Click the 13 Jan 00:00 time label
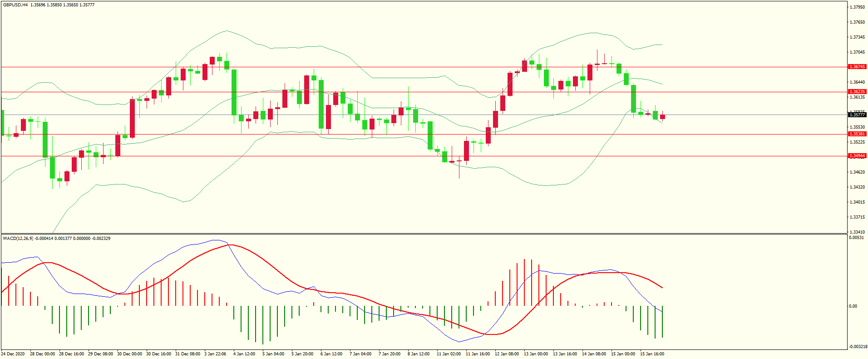Image resolution: width=868 pixels, height=359 pixels. [536, 354]
